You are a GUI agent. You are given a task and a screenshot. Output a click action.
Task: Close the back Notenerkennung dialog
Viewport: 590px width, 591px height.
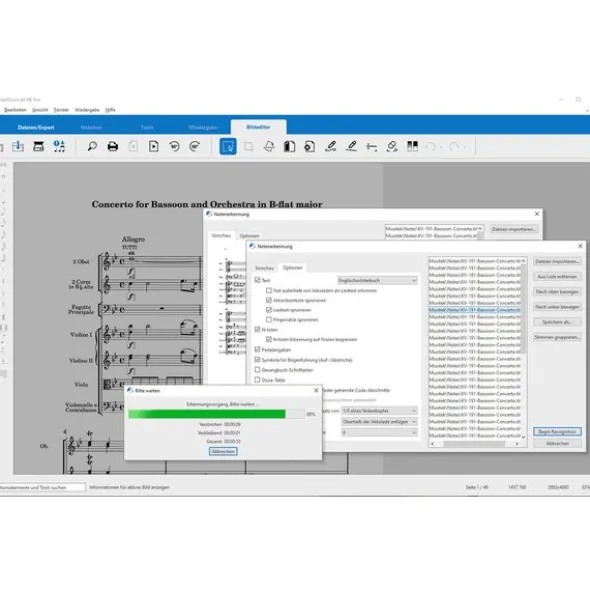click(x=537, y=214)
